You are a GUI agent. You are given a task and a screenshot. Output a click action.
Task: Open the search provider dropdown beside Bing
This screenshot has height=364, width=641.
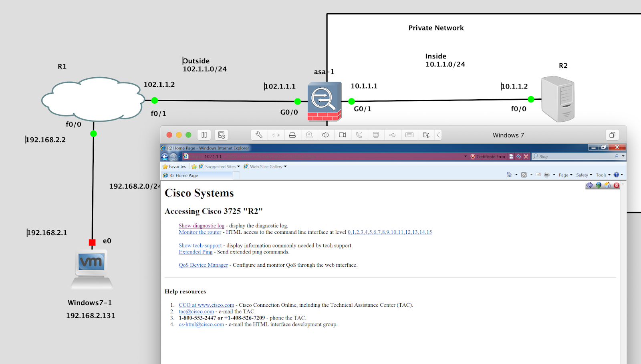click(623, 156)
